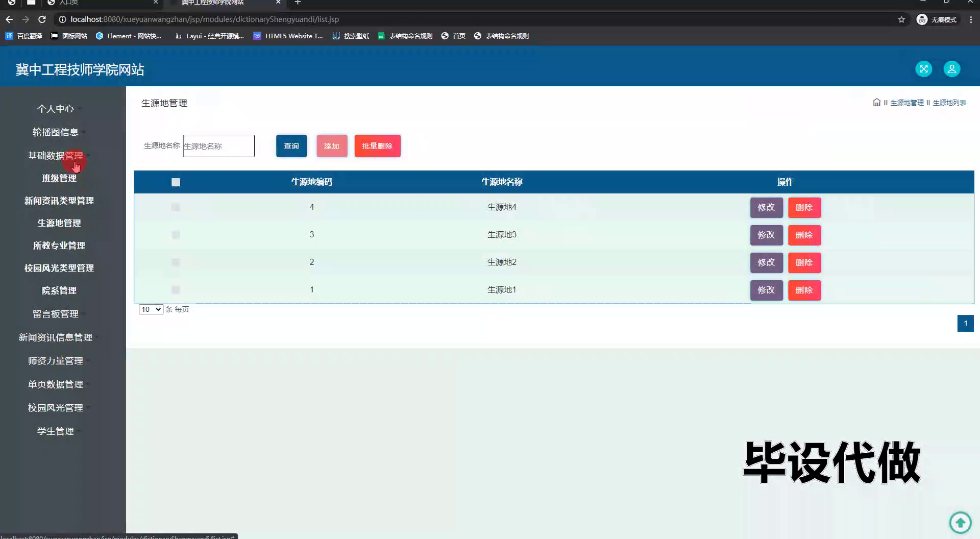This screenshot has height=539, width=980.
Task: Open the user profile icon in header
Action: 951,69
